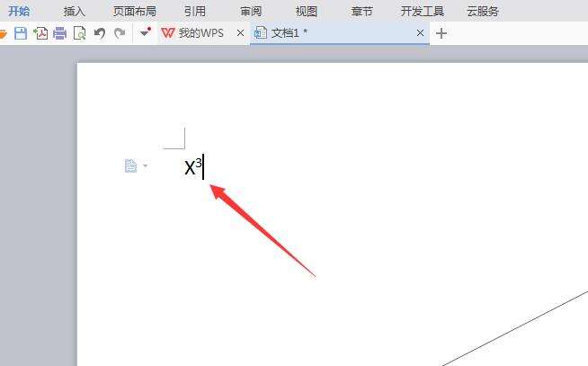Screen dimensions: 588x366
Task: Switch to the 我的WPS document tab
Action: point(192,33)
